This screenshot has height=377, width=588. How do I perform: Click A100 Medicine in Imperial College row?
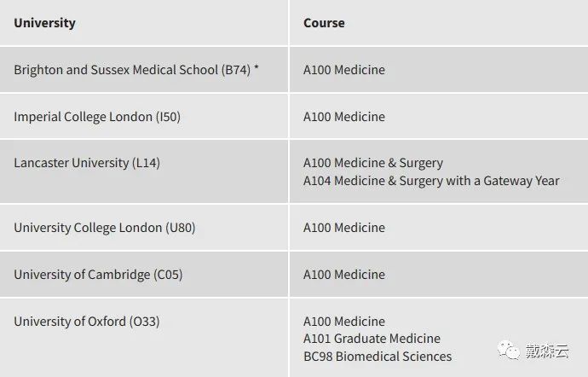click(x=344, y=117)
